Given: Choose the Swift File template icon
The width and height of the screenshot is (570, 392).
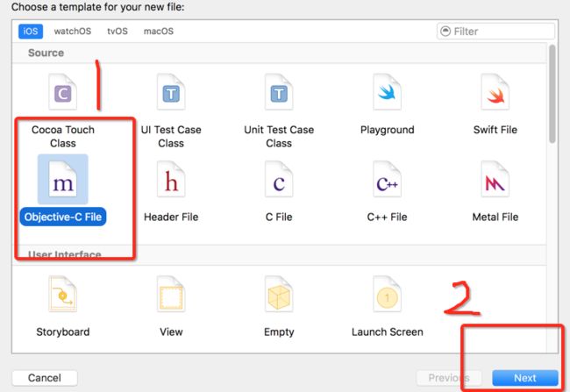Looking at the screenshot, I should pos(495,92).
